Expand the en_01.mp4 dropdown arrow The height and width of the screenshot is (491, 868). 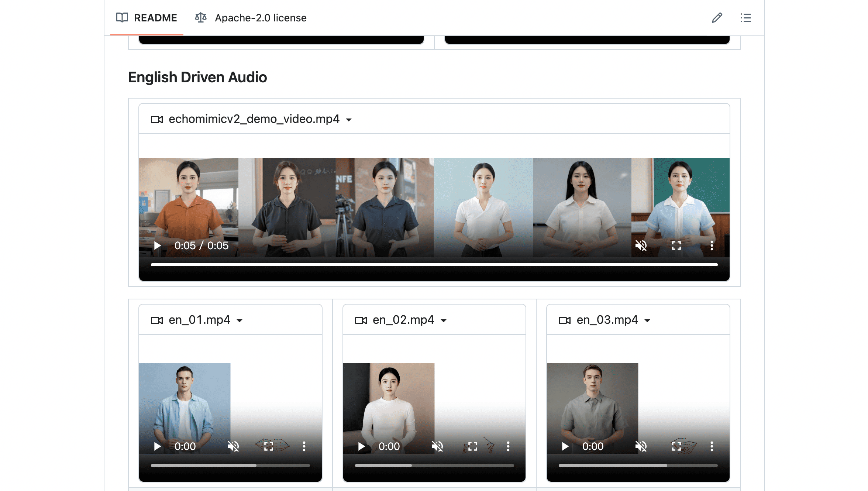[x=240, y=320]
